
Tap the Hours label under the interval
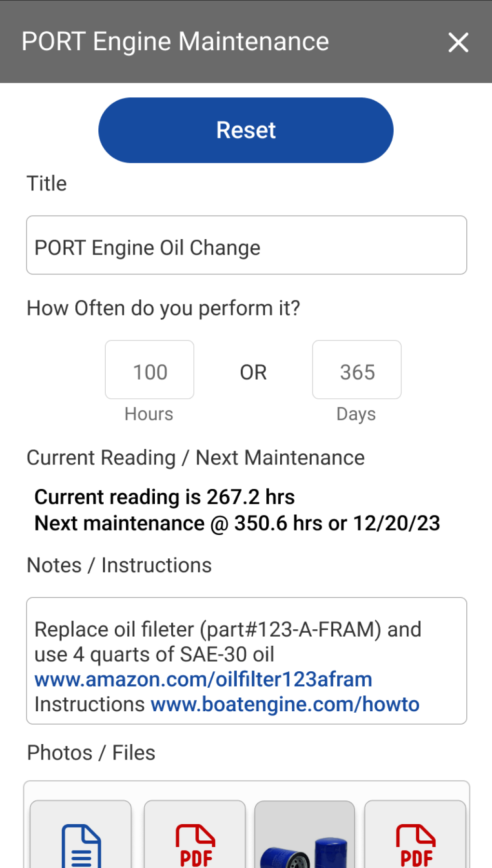point(149,414)
